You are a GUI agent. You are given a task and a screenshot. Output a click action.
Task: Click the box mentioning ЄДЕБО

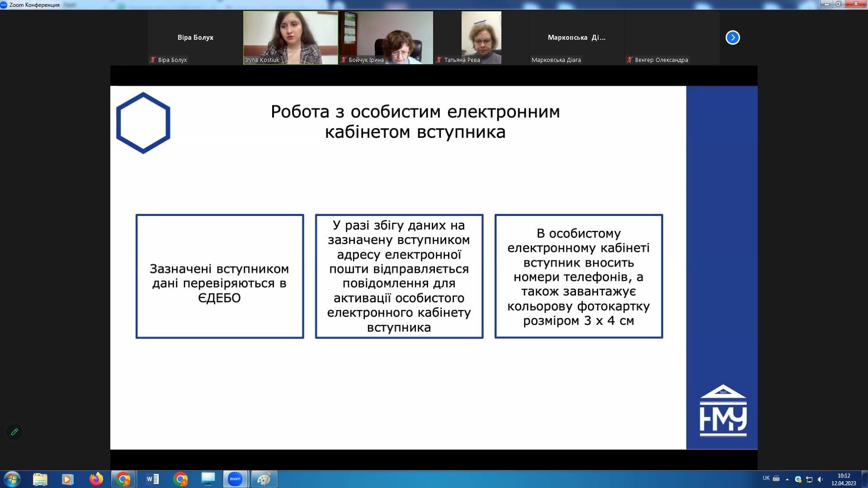tap(220, 276)
